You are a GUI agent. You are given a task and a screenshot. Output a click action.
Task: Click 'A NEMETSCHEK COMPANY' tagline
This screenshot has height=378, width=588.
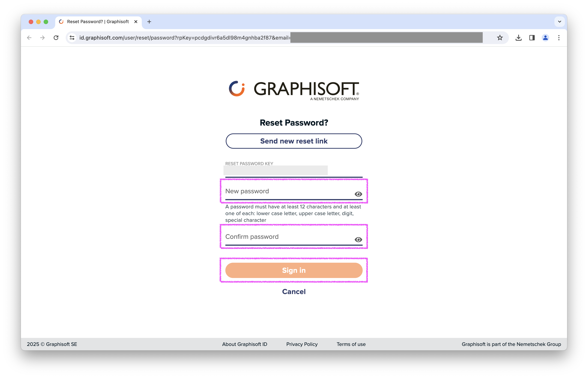(334, 99)
